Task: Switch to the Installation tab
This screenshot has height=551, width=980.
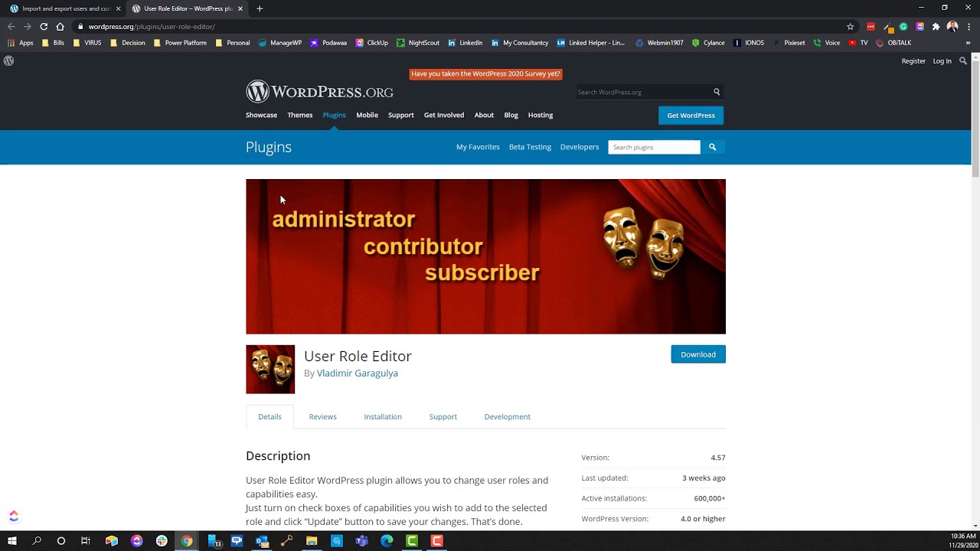Action: [x=383, y=416]
